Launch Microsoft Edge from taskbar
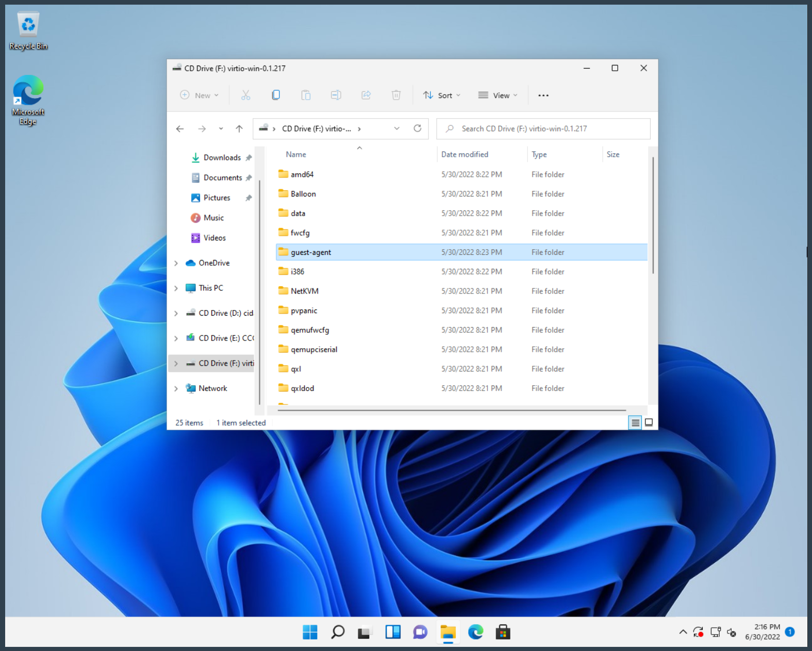The image size is (812, 651). pyautogui.click(x=475, y=632)
